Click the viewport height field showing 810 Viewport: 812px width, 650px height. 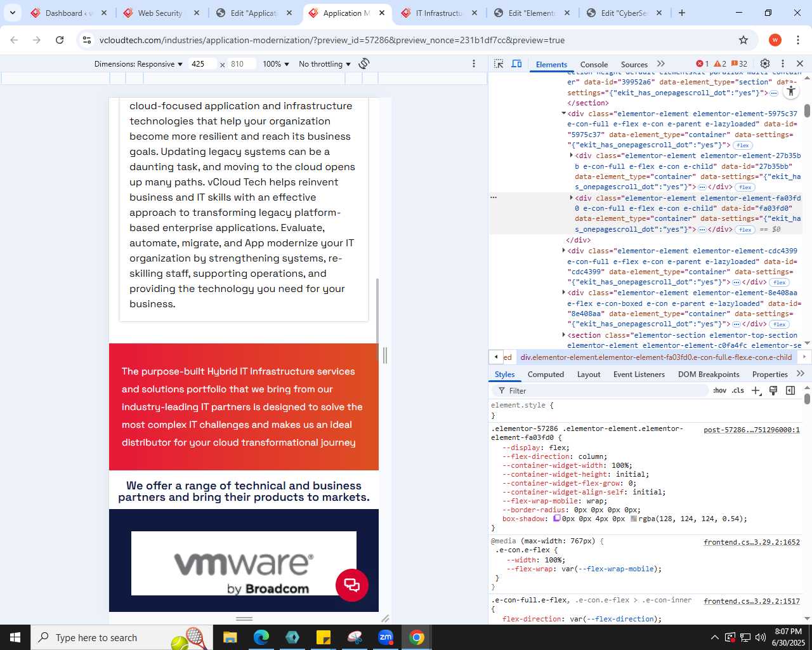click(x=242, y=64)
